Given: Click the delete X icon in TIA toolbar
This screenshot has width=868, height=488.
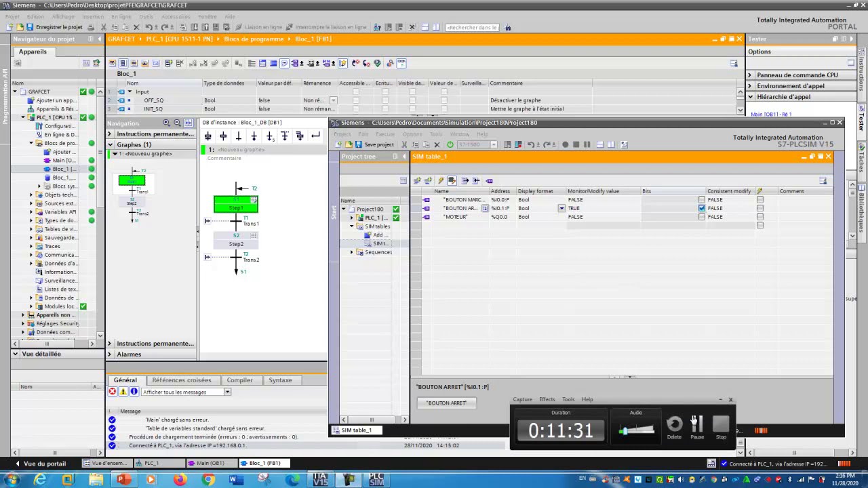Looking at the screenshot, I should [x=136, y=27].
